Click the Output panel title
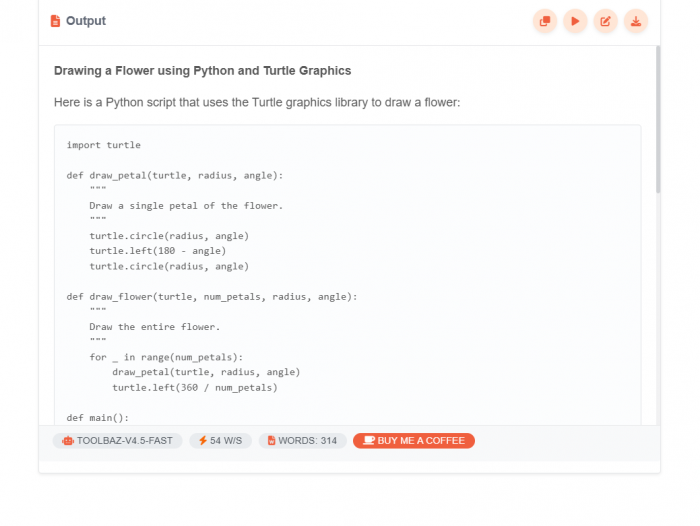700x526 pixels. click(x=85, y=21)
